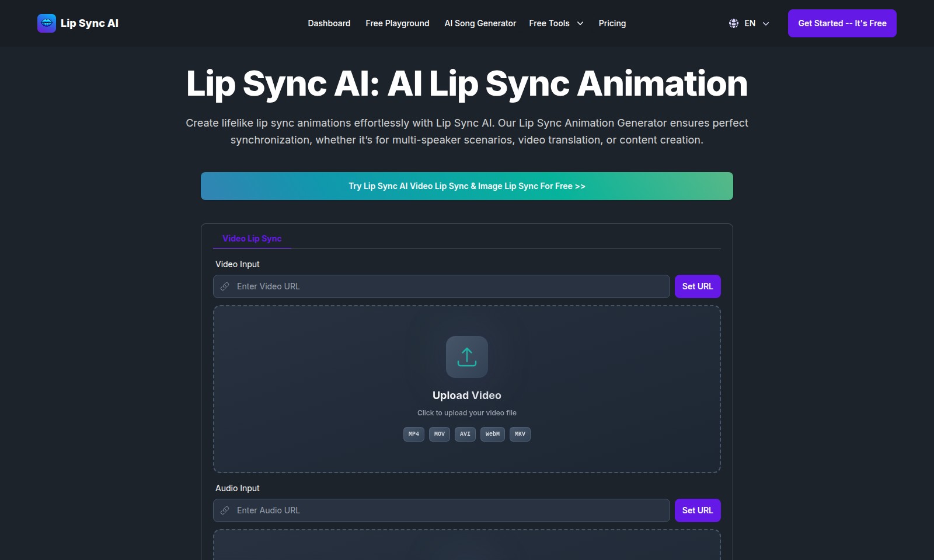
Task: Select the Video Lip Sync tab
Action: click(x=252, y=239)
